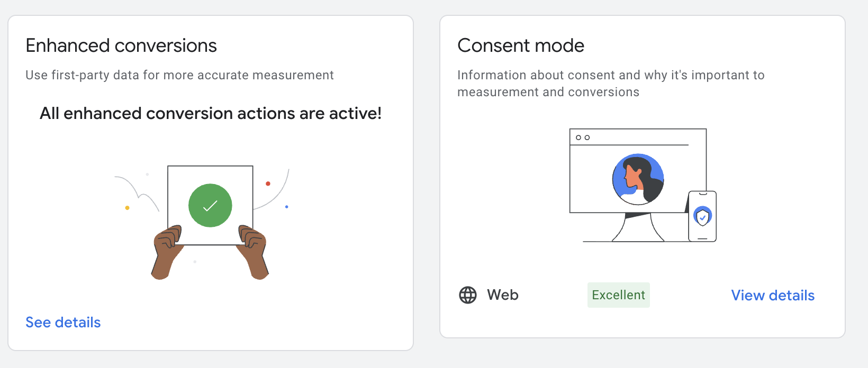Screen dimensions: 868x368
Task: Click "All enhanced conversion actions are active!" message
Action: click(211, 114)
